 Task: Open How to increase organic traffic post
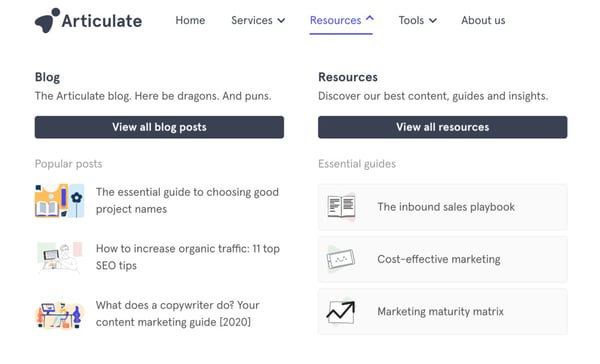point(188,257)
